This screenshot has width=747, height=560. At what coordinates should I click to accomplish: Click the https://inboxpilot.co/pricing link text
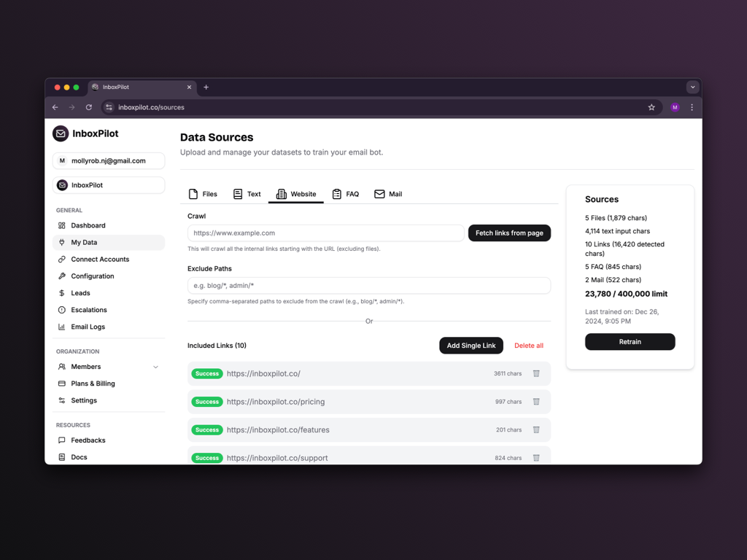point(276,402)
